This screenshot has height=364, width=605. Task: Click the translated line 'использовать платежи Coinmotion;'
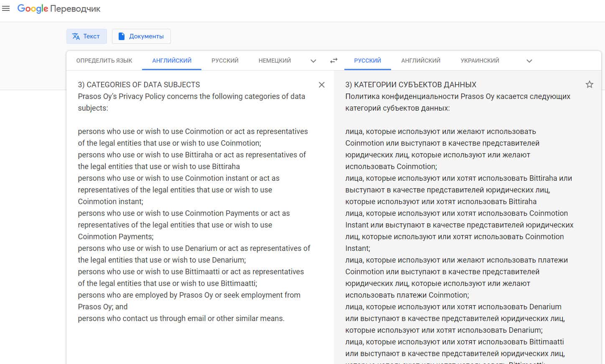(x=407, y=295)
